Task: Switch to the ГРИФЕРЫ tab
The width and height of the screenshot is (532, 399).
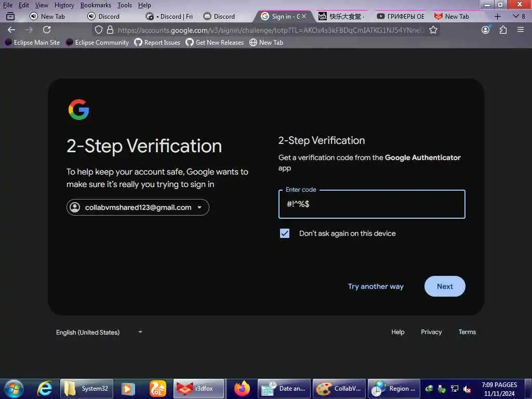Action: (401, 16)
